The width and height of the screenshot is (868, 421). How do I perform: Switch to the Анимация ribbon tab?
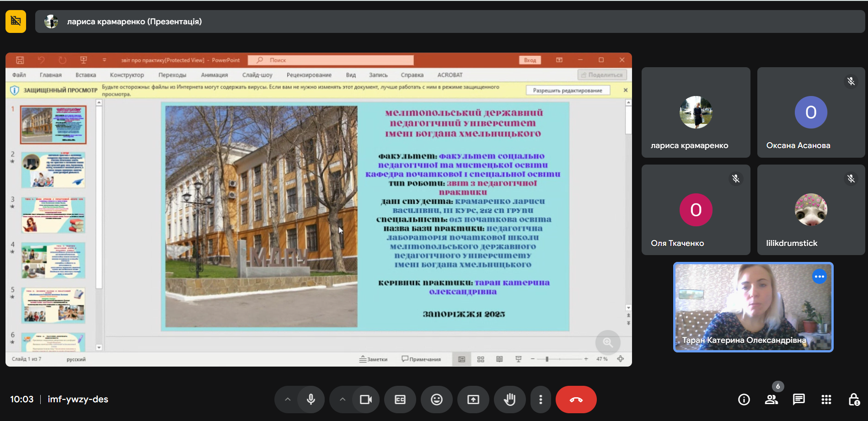tap(214, 75)
